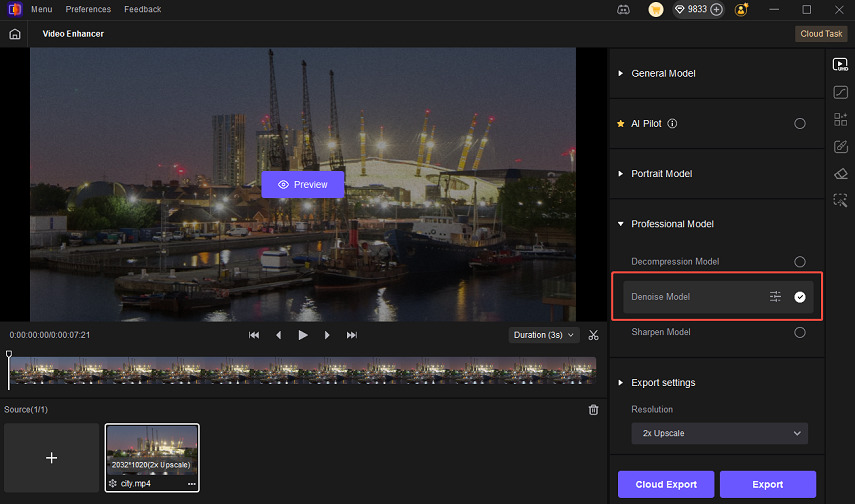Enable the AI Pilot radio button
Viewport: 855px width, 504px height.
point(799,124)
